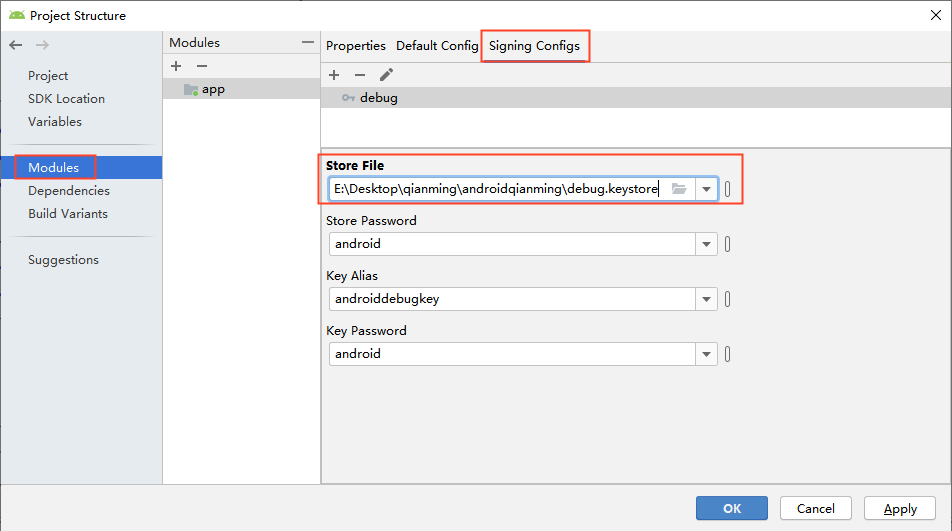Click the OK button
The width and height of the screenshot is (952, 531).
(732, 508)
